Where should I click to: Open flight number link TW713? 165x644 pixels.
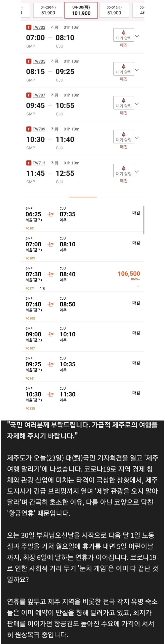(39, 163)
